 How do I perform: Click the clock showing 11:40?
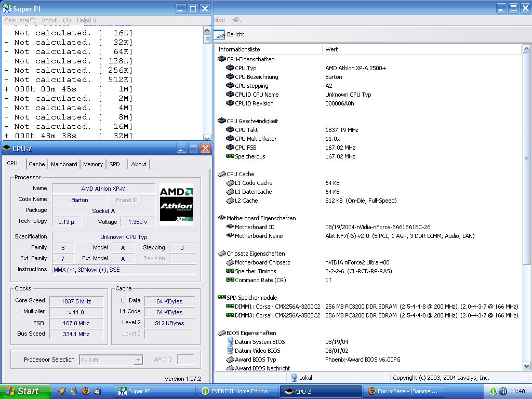(x=517, y=391)
